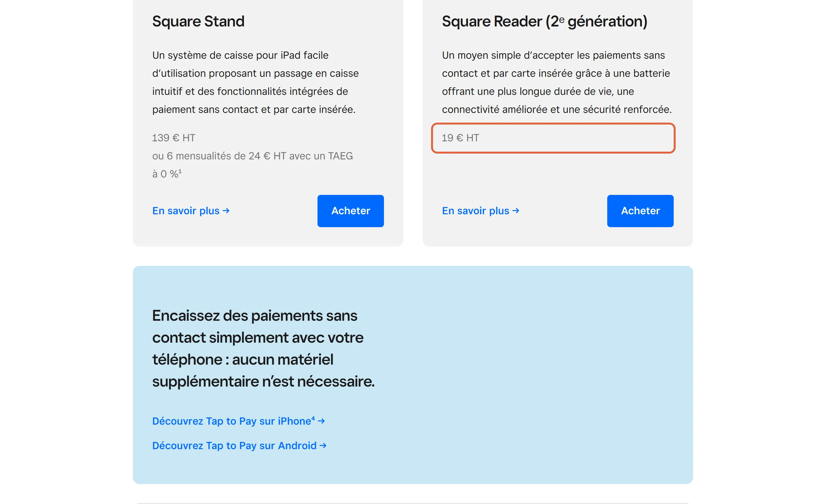The image size is (826, 504).
Task: Click the Square Reader description paragraph
Action: [557, 82]
